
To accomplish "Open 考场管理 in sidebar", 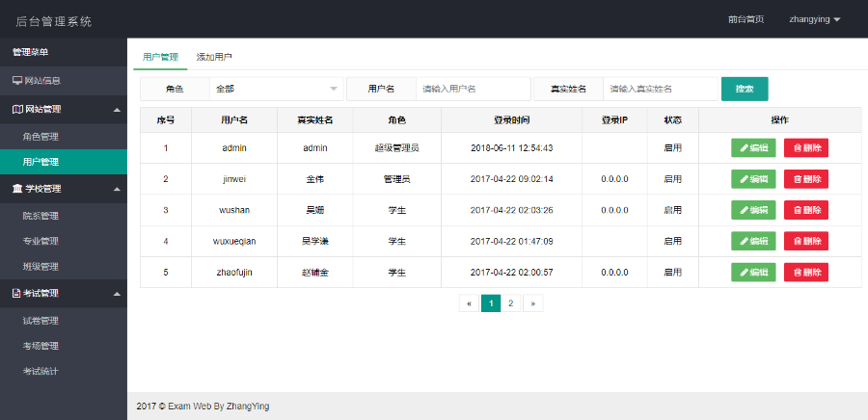I will click(x=64, y=346).
